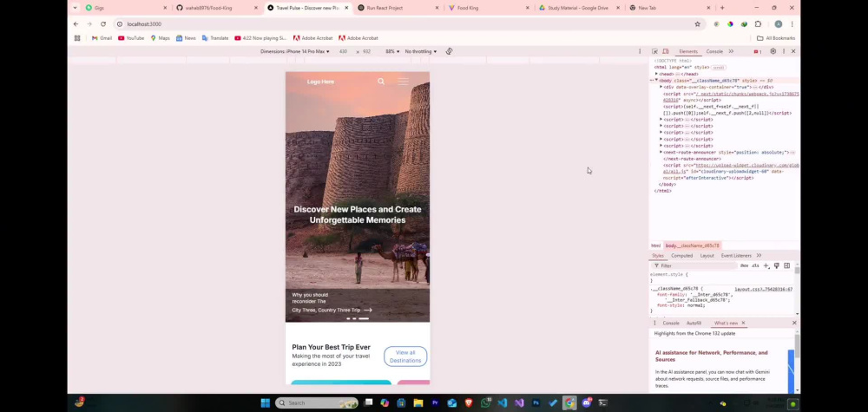Expand the next-route-announcer node
The image size is (868, 412).
point(661,152)
